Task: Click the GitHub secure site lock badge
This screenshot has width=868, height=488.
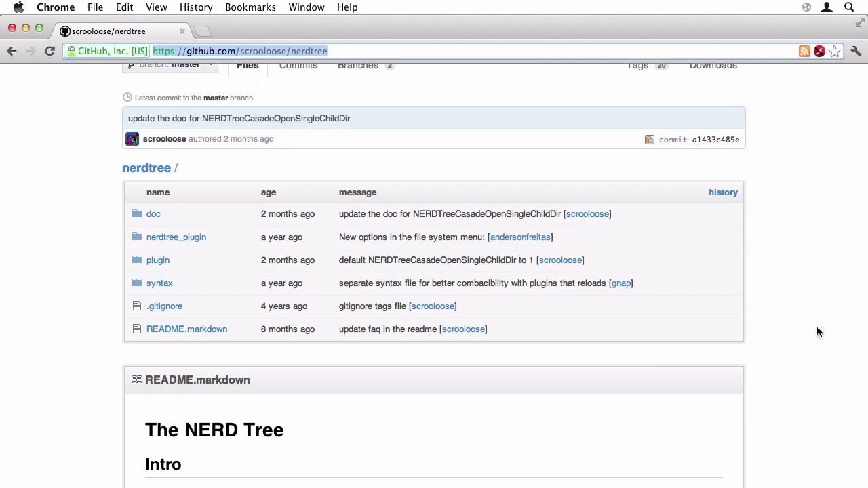Action: [107, 51]
